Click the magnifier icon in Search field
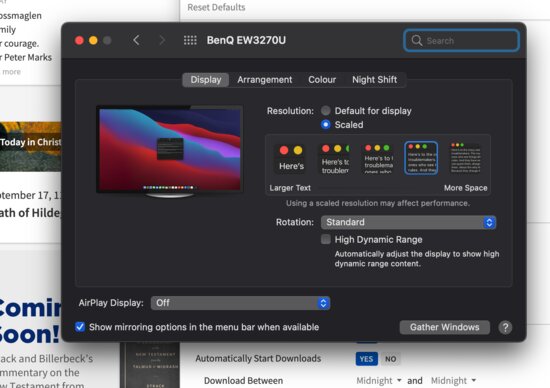 pos(417,40)
